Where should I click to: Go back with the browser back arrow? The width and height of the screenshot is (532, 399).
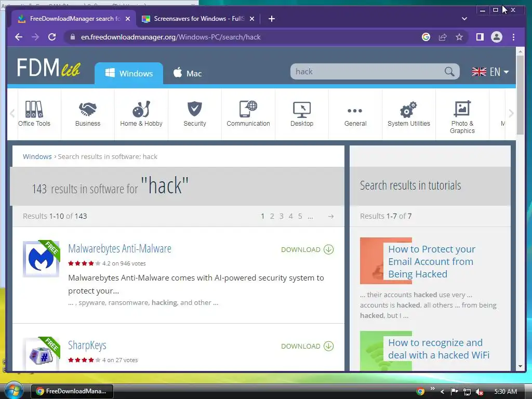pos(19,37)
